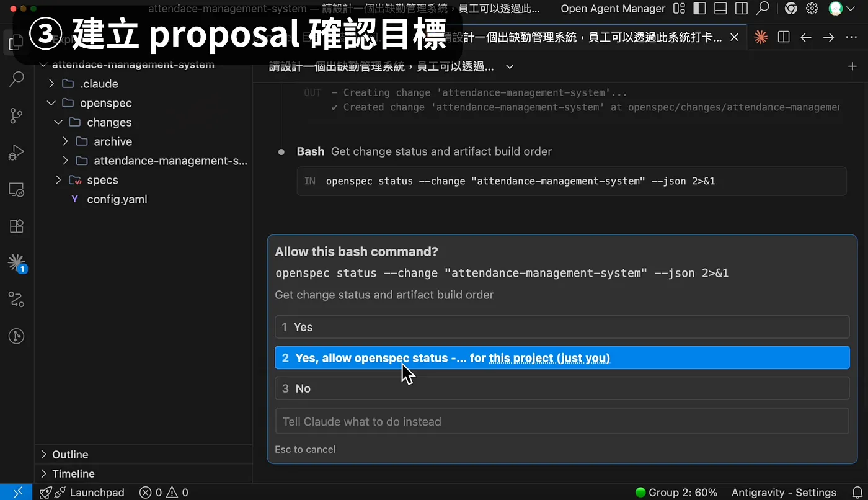Click Group 2: 60% status entry
Screen dimensions: 868x500
pos(676,493)
